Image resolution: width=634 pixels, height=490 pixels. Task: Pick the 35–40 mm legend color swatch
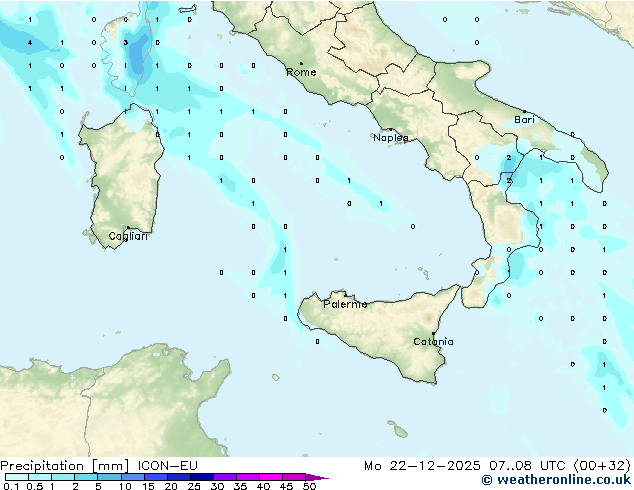click(248, 477)
